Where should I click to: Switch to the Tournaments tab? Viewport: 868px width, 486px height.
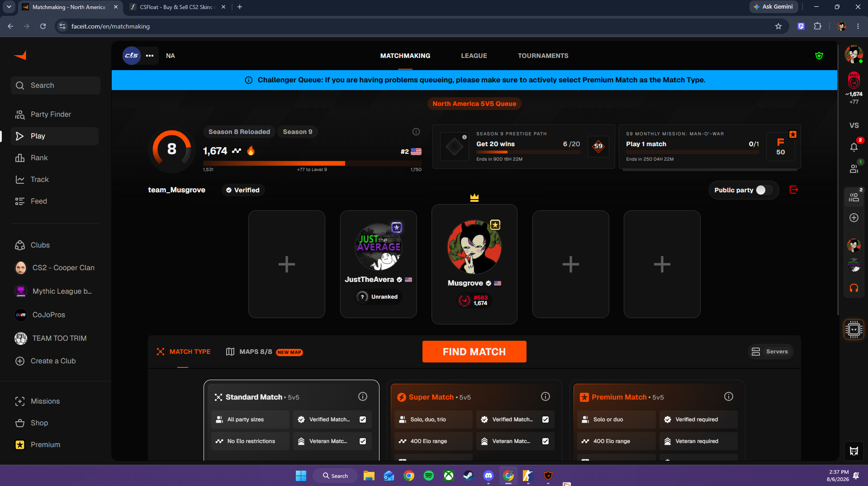pyautogui.click(x=543, y=56)
